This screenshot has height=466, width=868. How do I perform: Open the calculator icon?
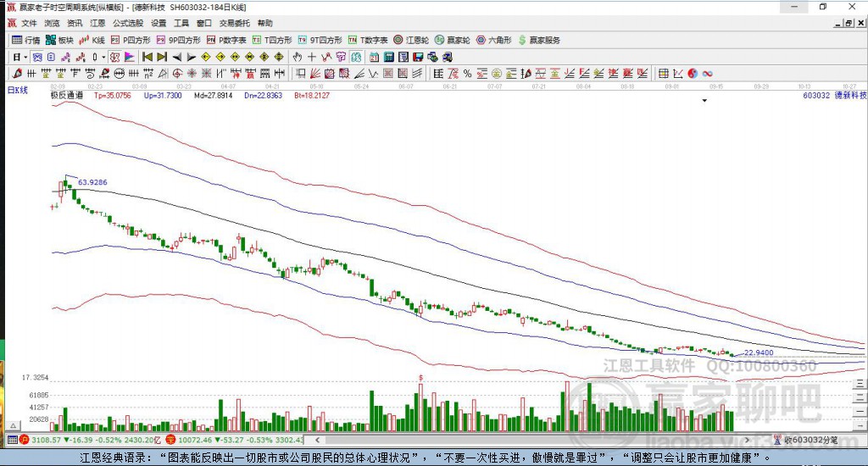click(x=388, y=57)
